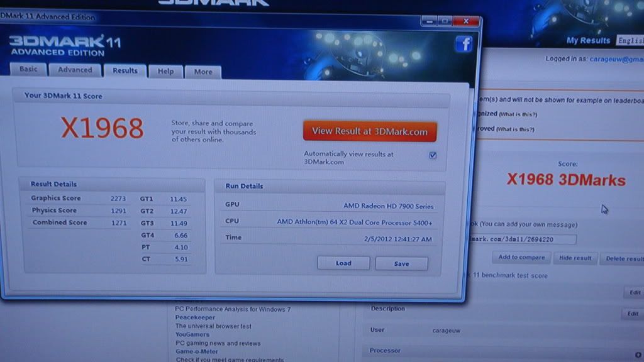
Task: Toggle Automatically view results checkbox
Action: (433, 155)
